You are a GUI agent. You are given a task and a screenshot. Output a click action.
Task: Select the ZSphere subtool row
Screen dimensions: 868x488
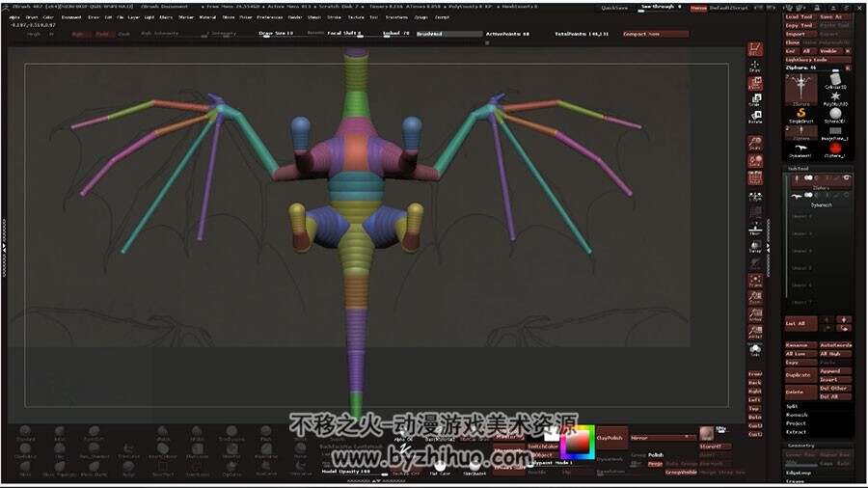821,181
